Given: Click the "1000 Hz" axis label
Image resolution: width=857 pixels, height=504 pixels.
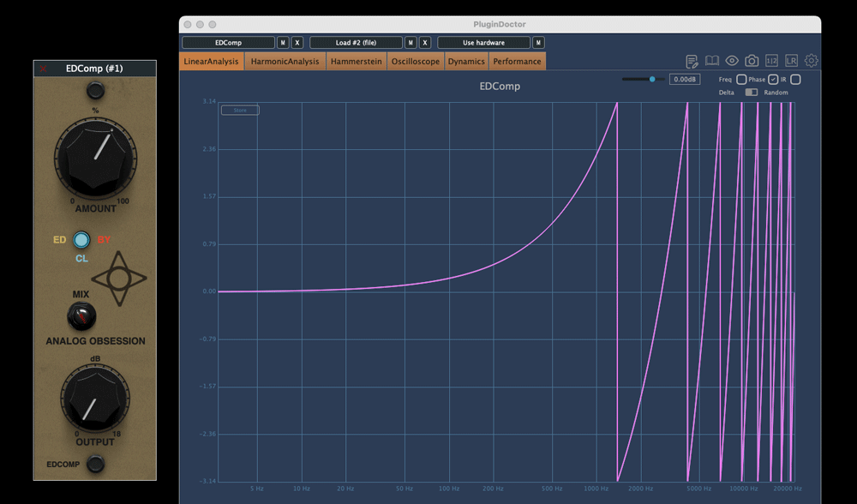Looking at the screenshot, I should pos(596,489).
